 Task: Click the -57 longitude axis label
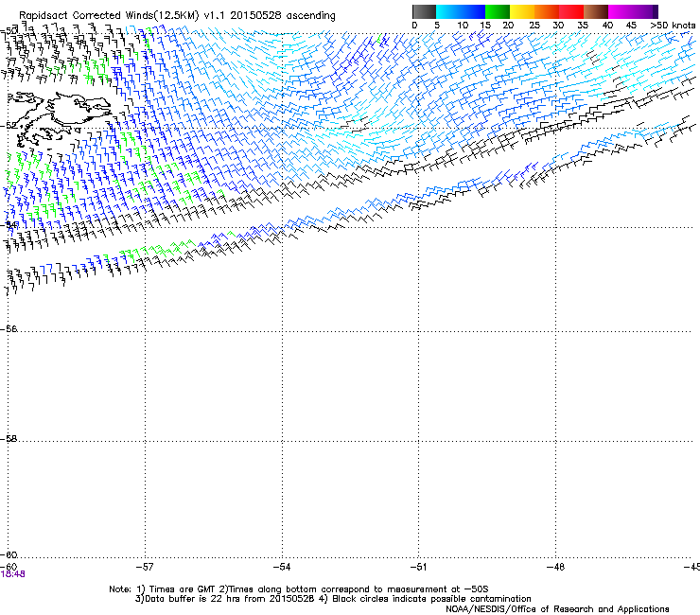[x=144, y=567]
